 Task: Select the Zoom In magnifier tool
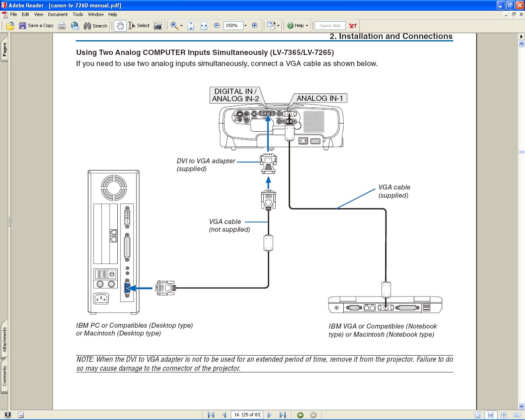174,25
